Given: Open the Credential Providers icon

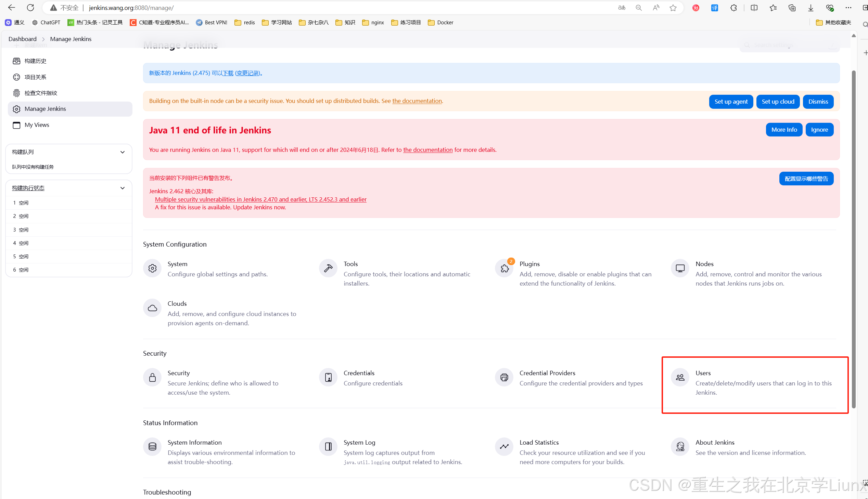Looking at the screenshot, I should 505,377.
